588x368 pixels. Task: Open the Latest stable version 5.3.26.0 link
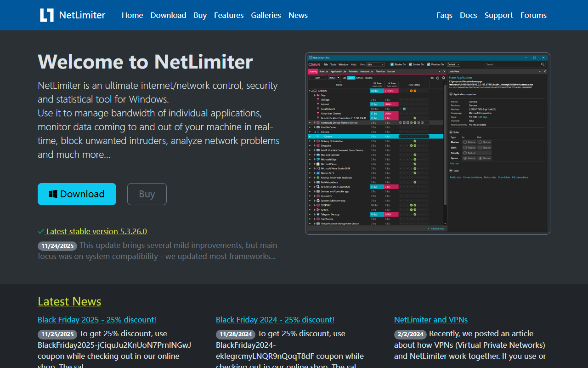[x=96, y=231]
